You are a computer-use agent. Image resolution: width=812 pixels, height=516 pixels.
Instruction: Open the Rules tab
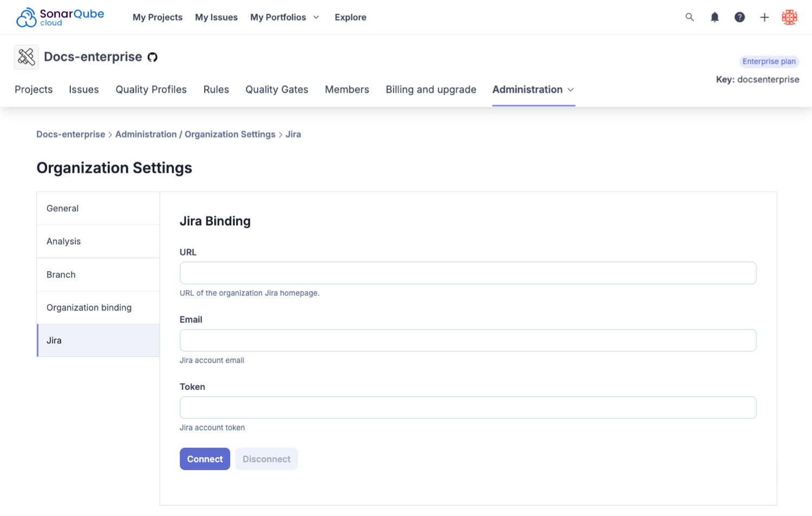(x=216, y=89)
